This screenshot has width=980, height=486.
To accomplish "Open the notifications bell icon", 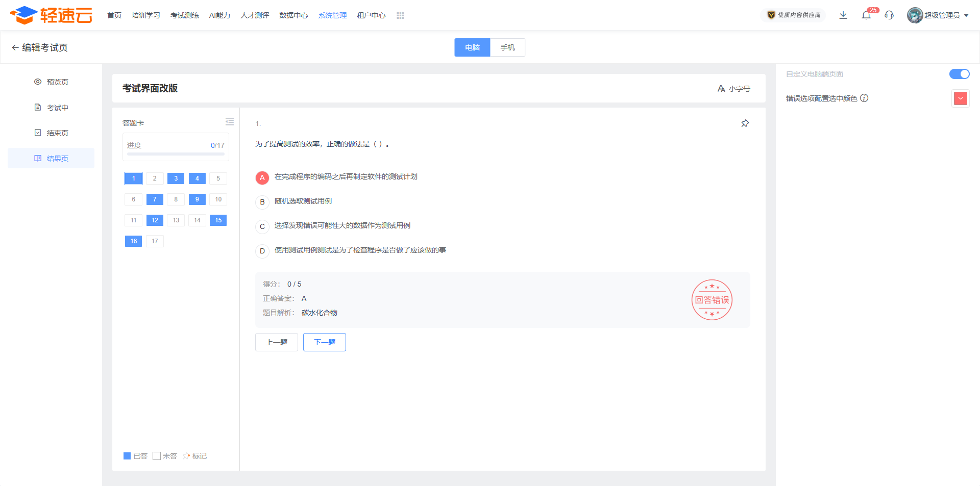I will coord(866,15).
